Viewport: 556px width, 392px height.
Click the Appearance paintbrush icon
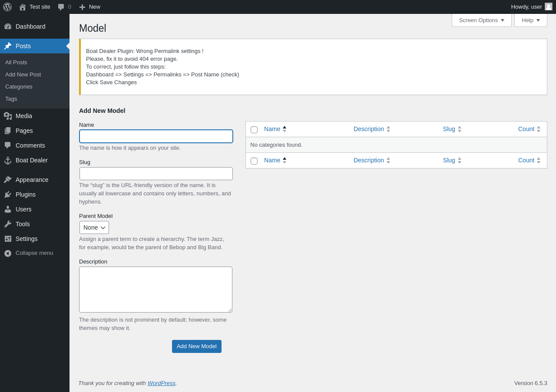pyautogui.click(x=8, y=180)
